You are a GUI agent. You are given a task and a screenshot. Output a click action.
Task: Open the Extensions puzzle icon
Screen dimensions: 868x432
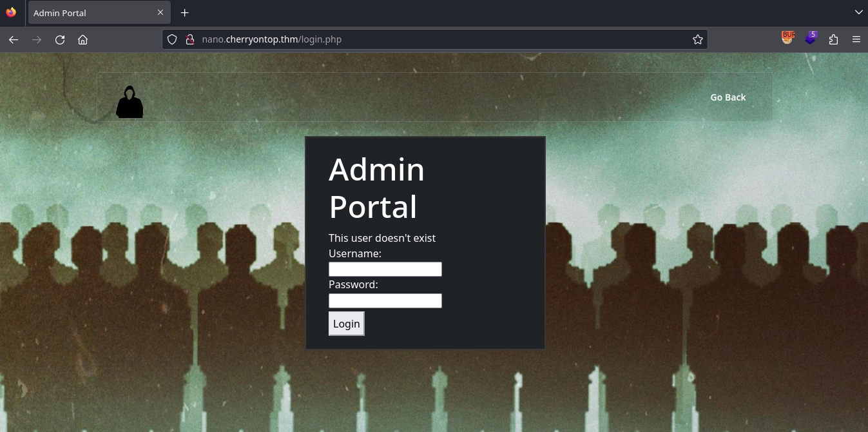click(833, 39)
